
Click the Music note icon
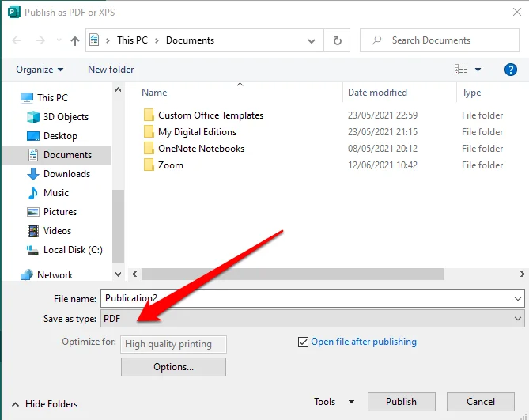33,193
